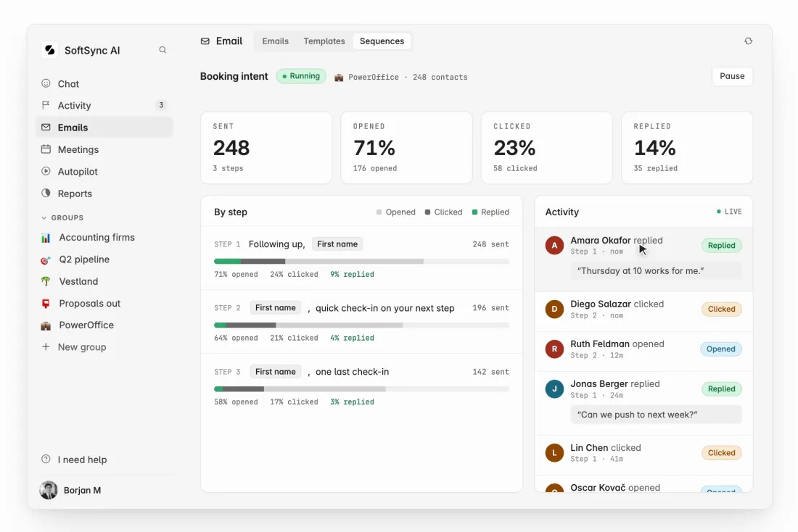Click the First name tag in Step 1
This screenshot has width=798, height=532.
pyautogui.click(x=337, y=244)
